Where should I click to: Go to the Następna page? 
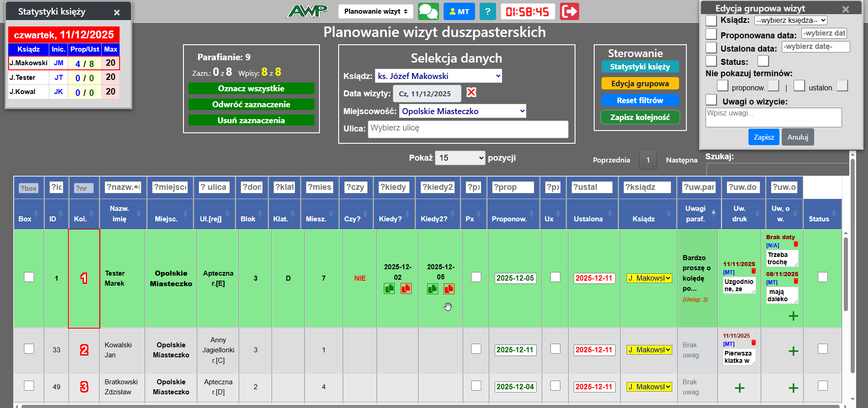(681, 160)
